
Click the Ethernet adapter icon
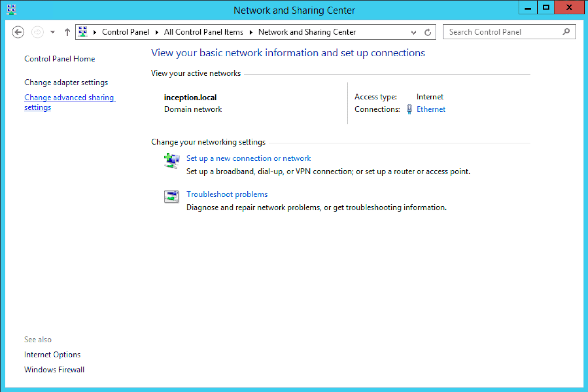pos(409,109)
